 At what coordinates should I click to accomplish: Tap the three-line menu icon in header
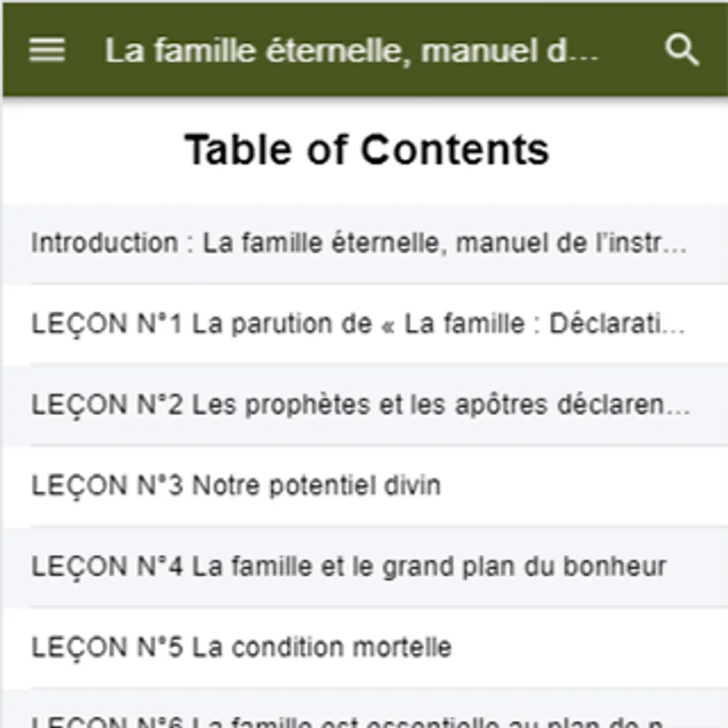pos(47,50)
